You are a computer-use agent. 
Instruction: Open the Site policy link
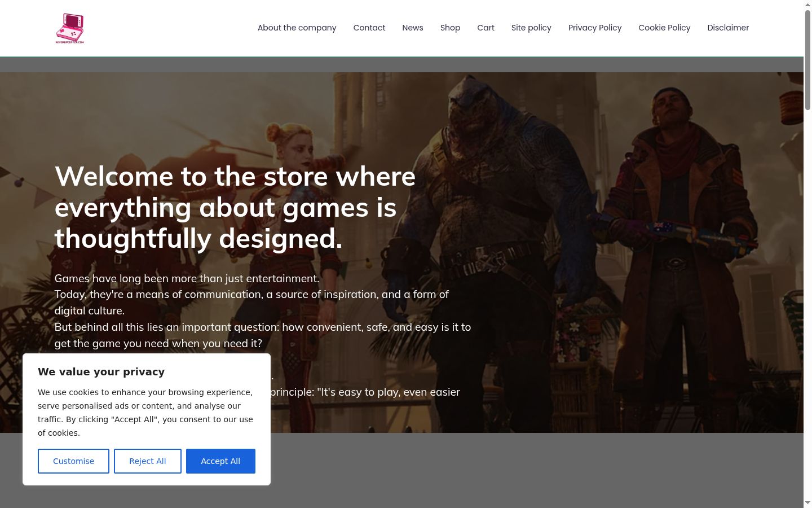click(531, 28)
